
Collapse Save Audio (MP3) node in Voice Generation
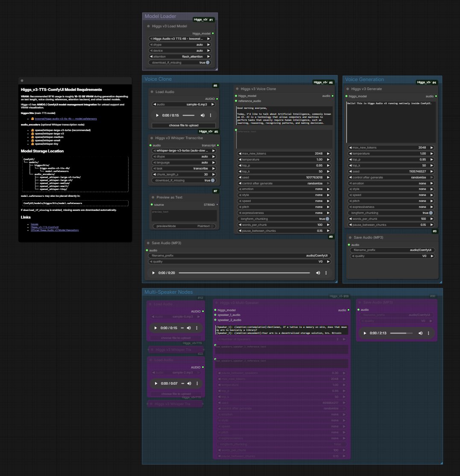[x=350, y=237]
